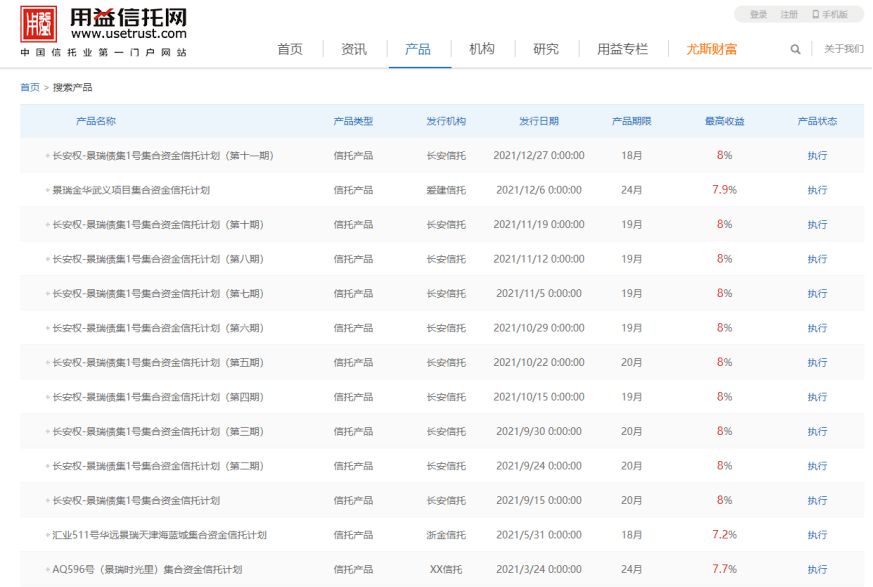Open the 研究 section in the navbar
The width and height of the screenshot is (873, 587).
(x=546, y=48)
